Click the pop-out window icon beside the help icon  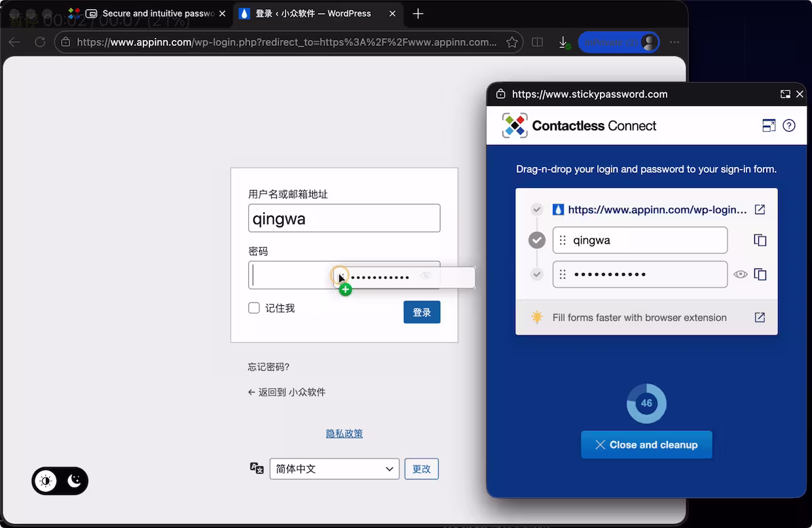coord(769,125)
